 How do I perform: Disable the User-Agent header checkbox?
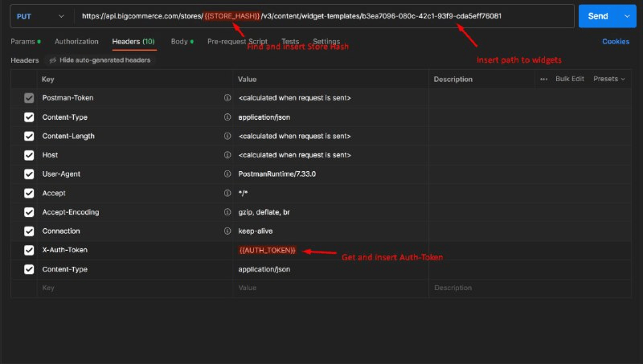pyautogui.click(x=29, y=174)
